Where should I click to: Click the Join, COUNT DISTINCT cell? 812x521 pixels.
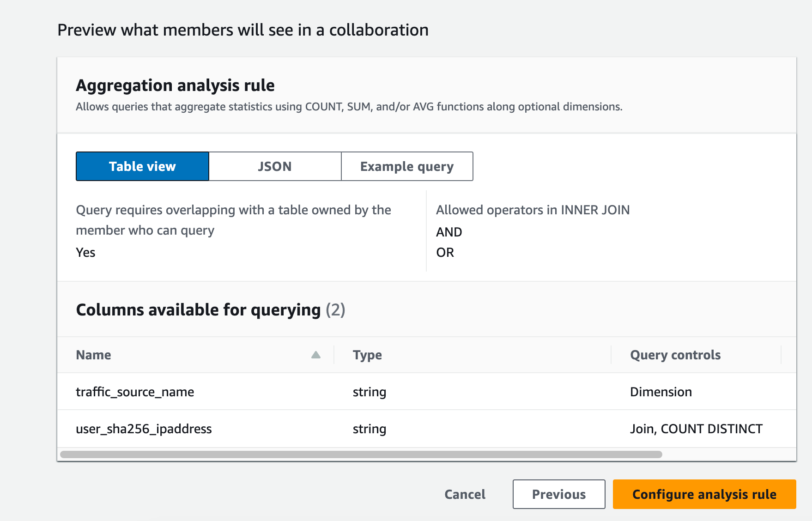click(696, 429)
